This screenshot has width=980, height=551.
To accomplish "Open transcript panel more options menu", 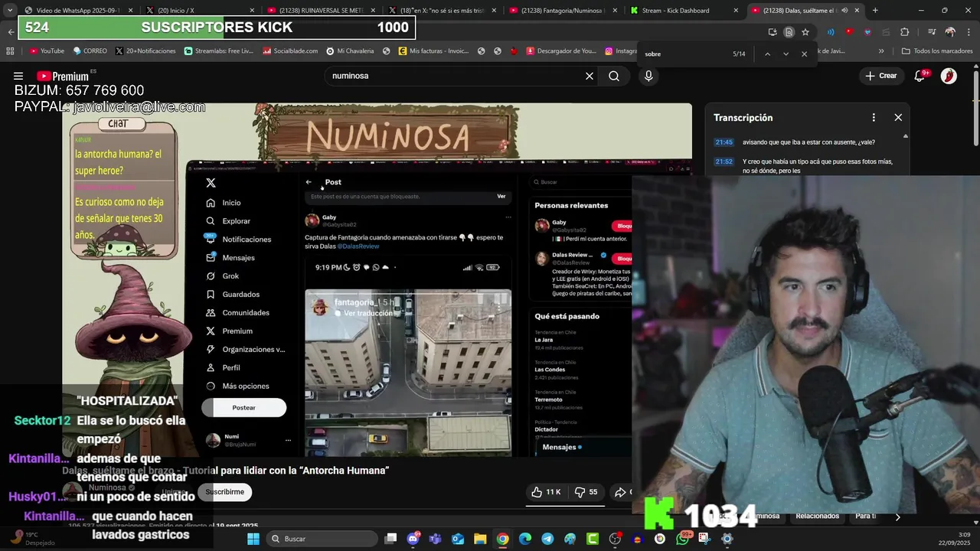I will [874, 117].
